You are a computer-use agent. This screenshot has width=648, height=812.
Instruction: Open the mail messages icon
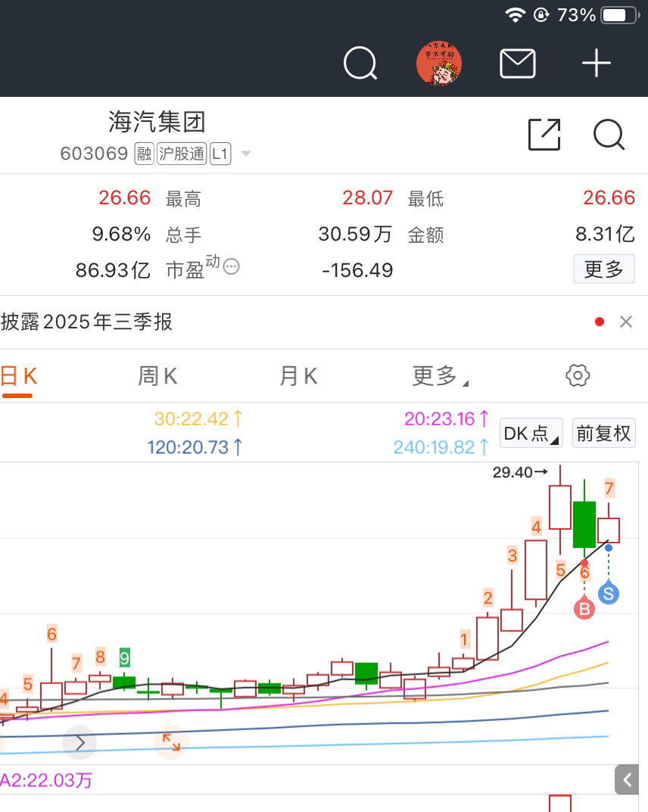tap(518, 64)
